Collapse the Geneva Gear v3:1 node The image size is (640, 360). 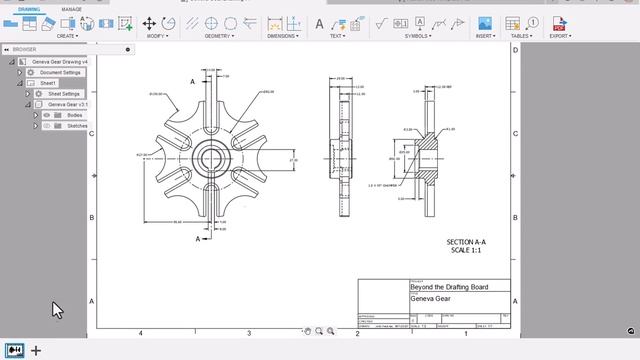coord(28,104)
